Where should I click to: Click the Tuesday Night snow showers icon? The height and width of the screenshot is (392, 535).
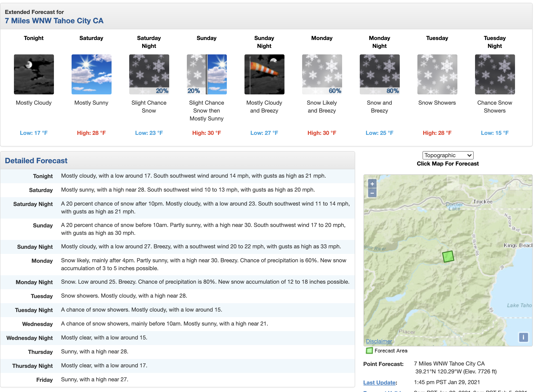click(495, 74)
